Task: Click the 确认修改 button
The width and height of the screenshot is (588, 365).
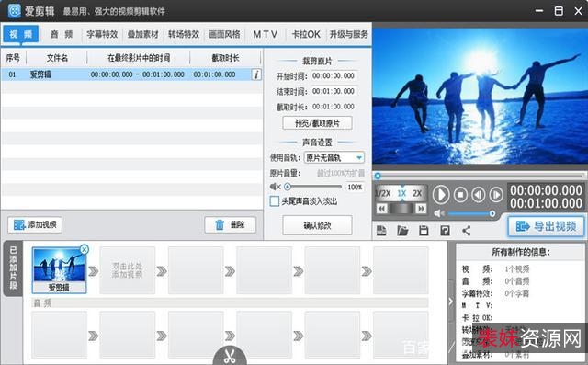Action: 317,225
